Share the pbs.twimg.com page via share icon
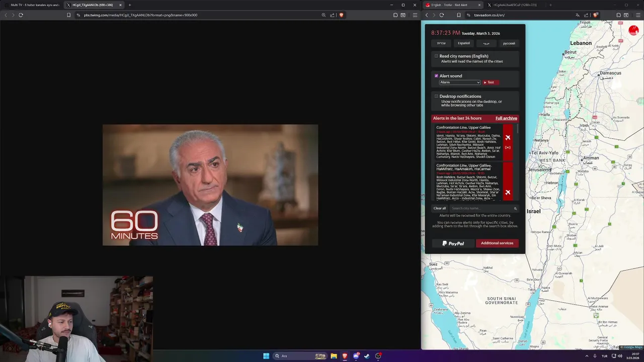This screenshot has width=644, height=362. [332, 15]
